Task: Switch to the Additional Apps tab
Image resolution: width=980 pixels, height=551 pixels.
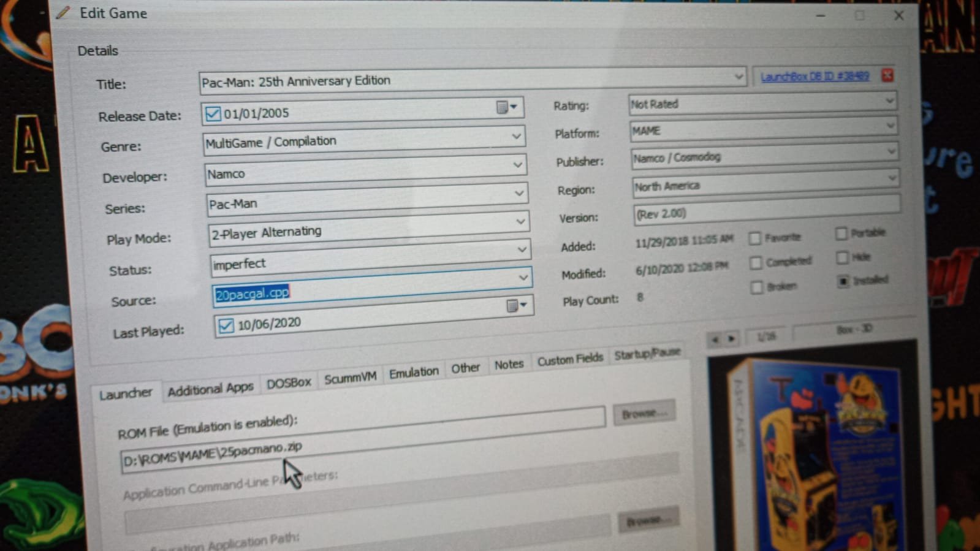Action: pos(210,389)
